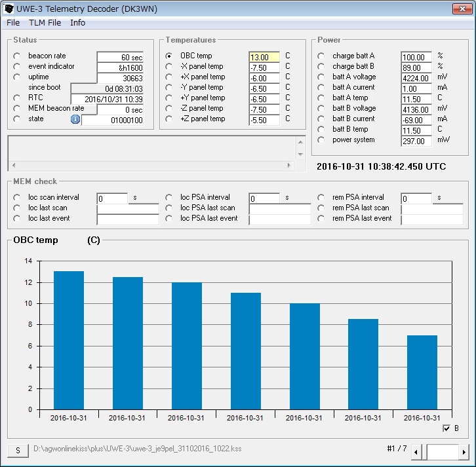Select the +X panel temp radio button
Screen dimensions: 476x467
pos(169,77)
